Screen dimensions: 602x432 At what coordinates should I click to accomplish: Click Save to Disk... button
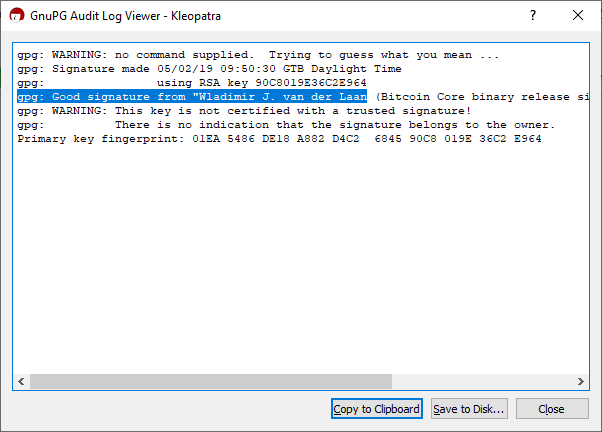pos(469,409)
